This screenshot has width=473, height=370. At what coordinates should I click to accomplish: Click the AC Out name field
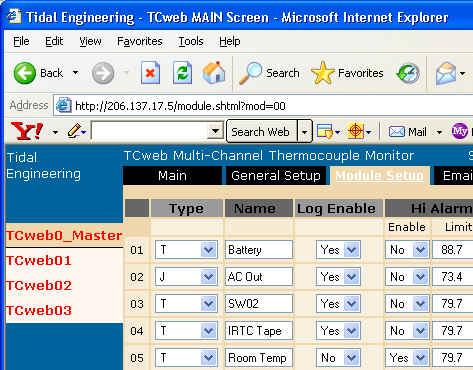tap(259, 277)
